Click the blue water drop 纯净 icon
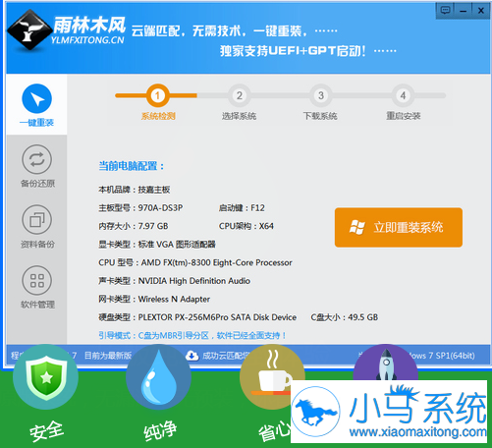 [x=159, y=377]
